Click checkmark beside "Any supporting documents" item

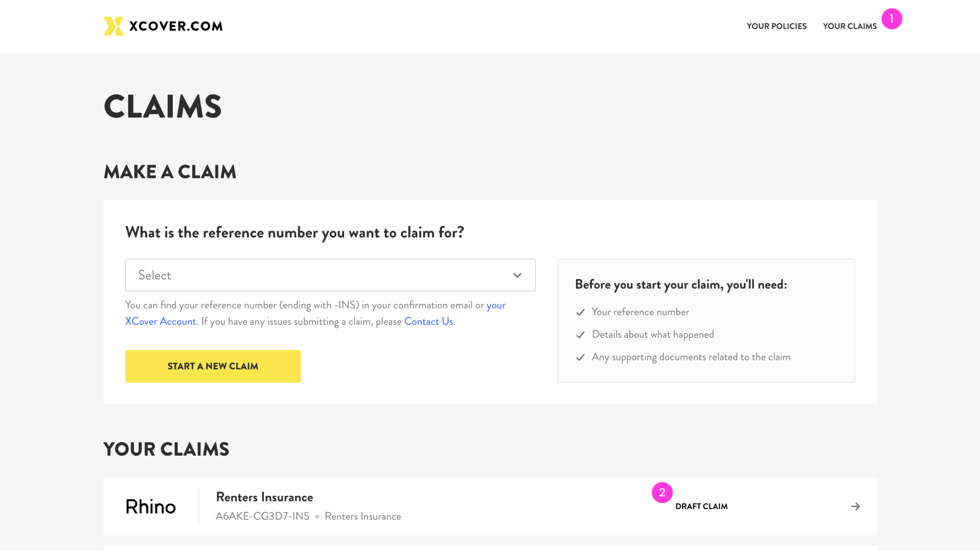580,358
